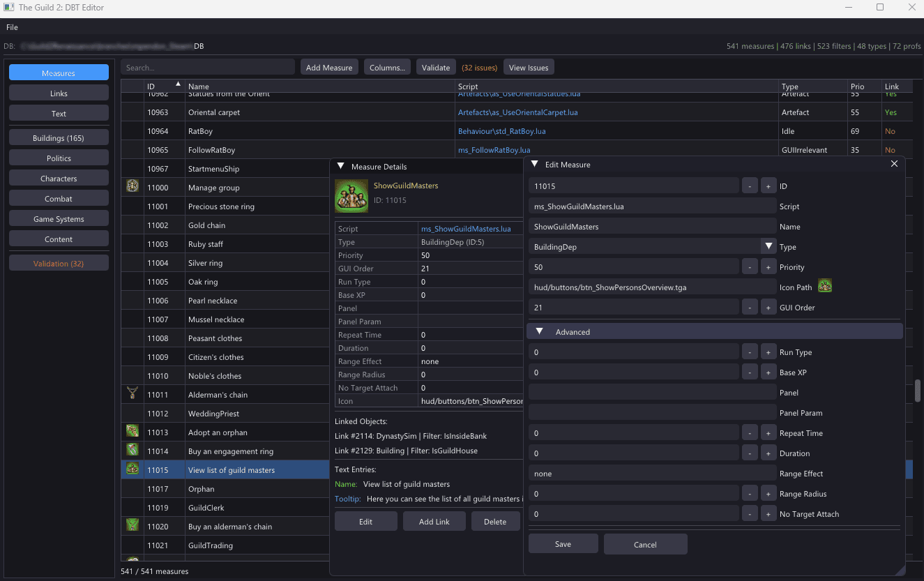Click the Icon Path preview icon
924x581 pixels.
(x=825, y=286)
